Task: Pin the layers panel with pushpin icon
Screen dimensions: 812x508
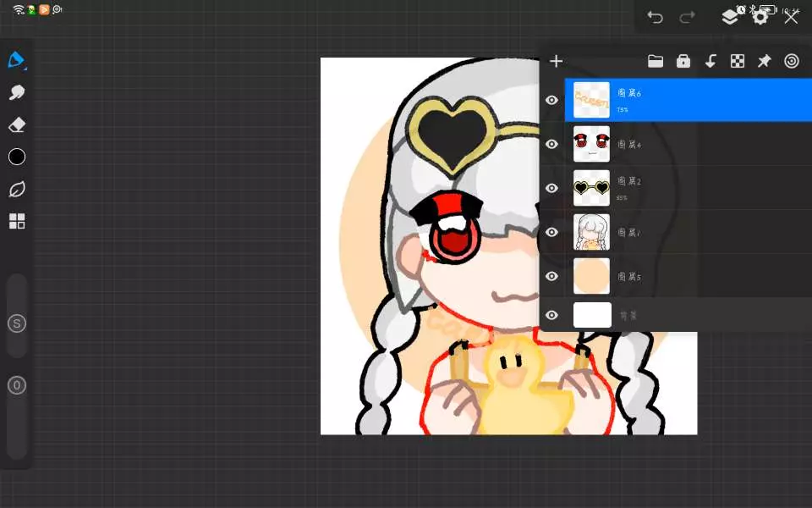Action: pyautogui.click(x=765, y=61)
